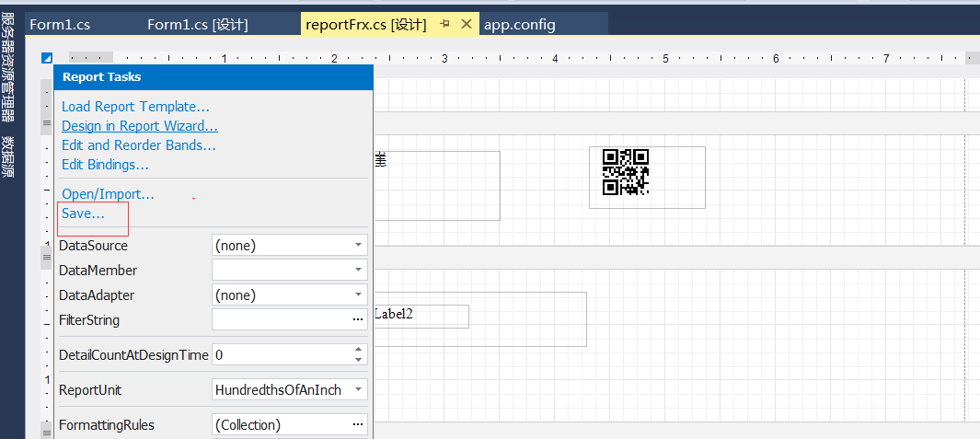980x439 pixels.
Task: Select the Label2 control
Action: pos(421,316)
